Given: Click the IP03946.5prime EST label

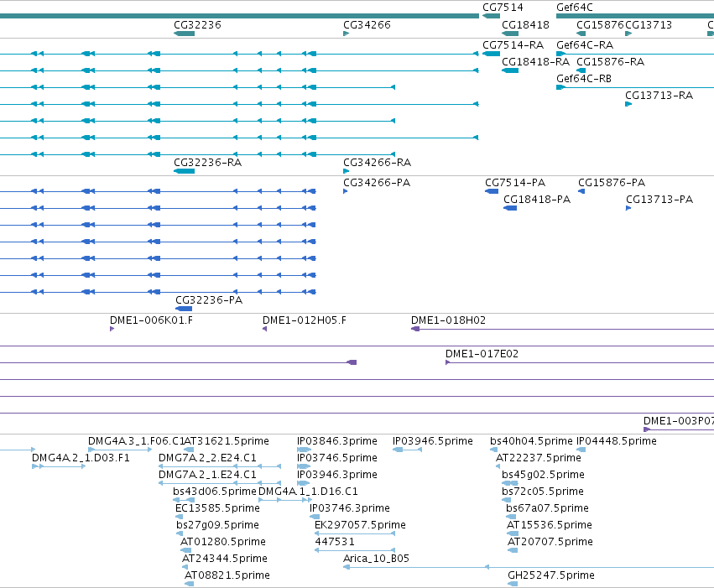Looking at the screenshot, I should pos(433,441).
